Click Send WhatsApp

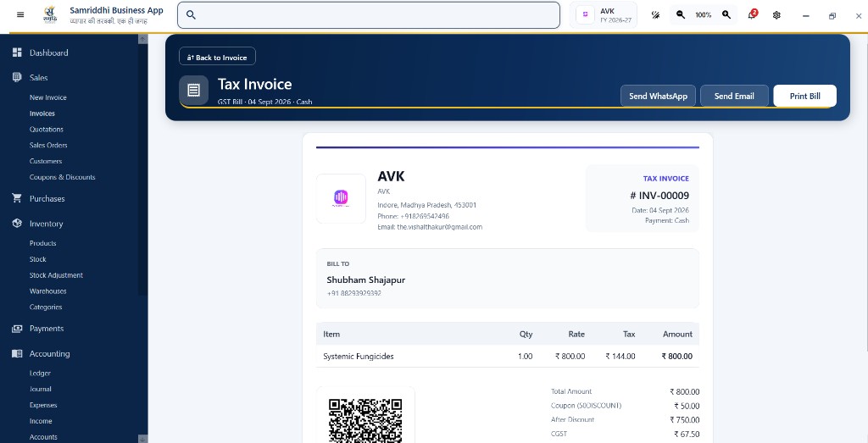658,96
